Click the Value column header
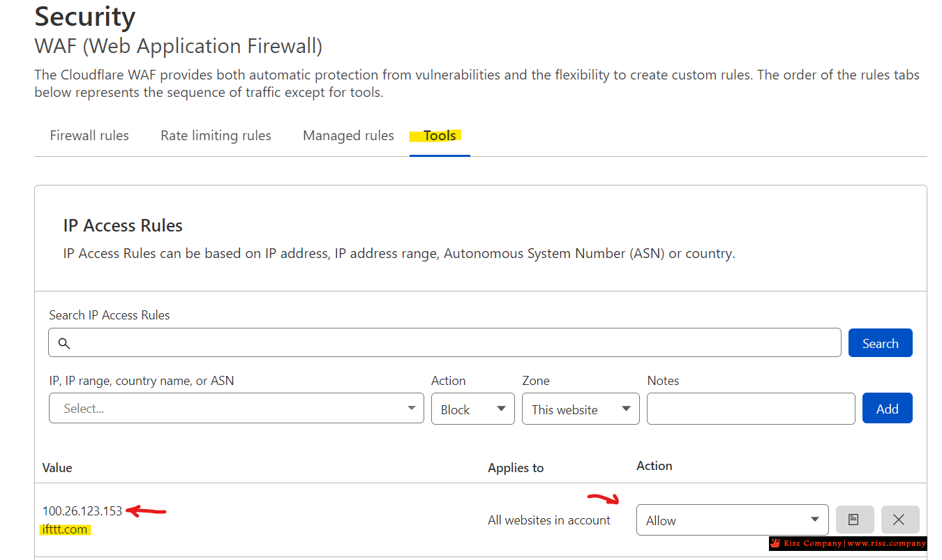 pos(57,467)
